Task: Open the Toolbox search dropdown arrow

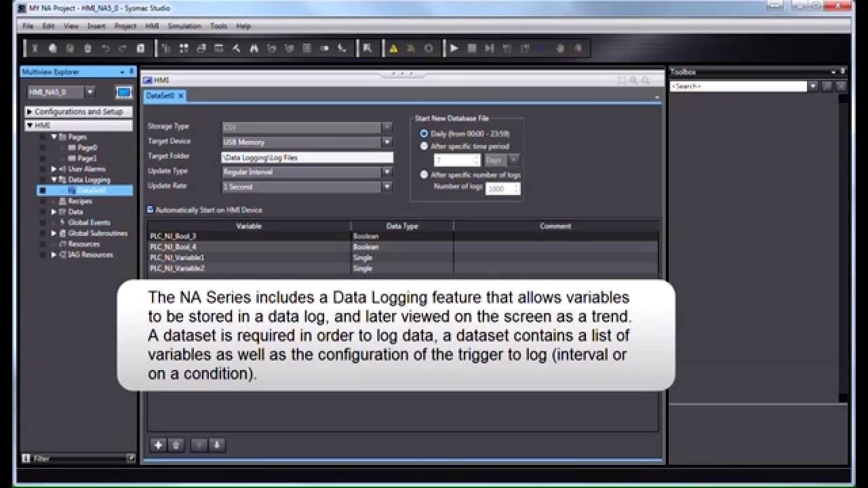Action: pos(812,87)
